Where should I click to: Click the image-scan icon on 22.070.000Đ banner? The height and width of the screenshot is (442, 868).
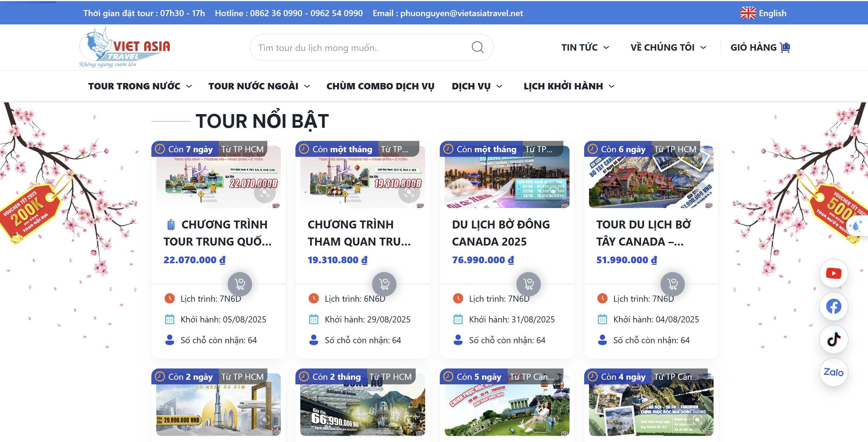(x=265, y=192)
